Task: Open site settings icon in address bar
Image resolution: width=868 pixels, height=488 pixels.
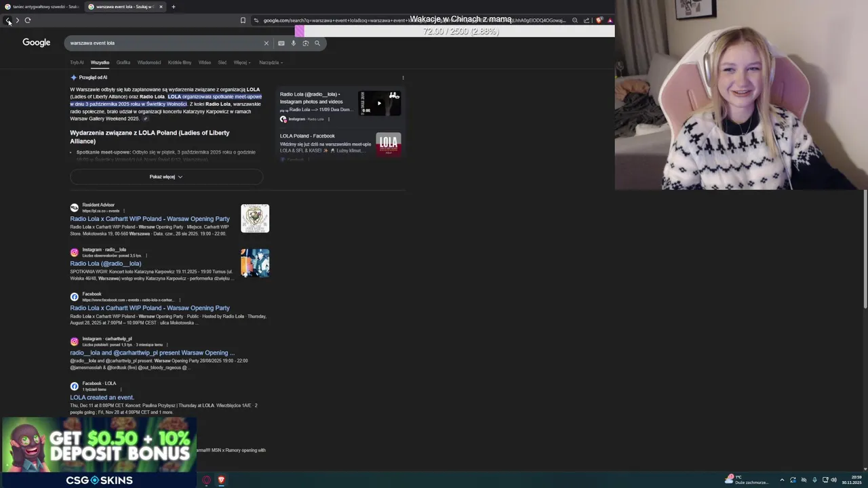Action: [256, 20]
